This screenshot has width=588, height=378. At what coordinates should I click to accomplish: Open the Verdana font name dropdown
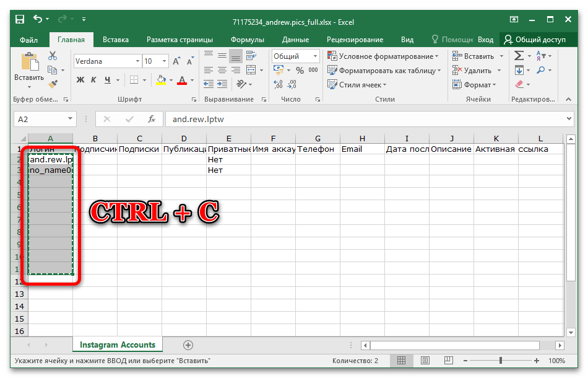[x=137, y=61]
